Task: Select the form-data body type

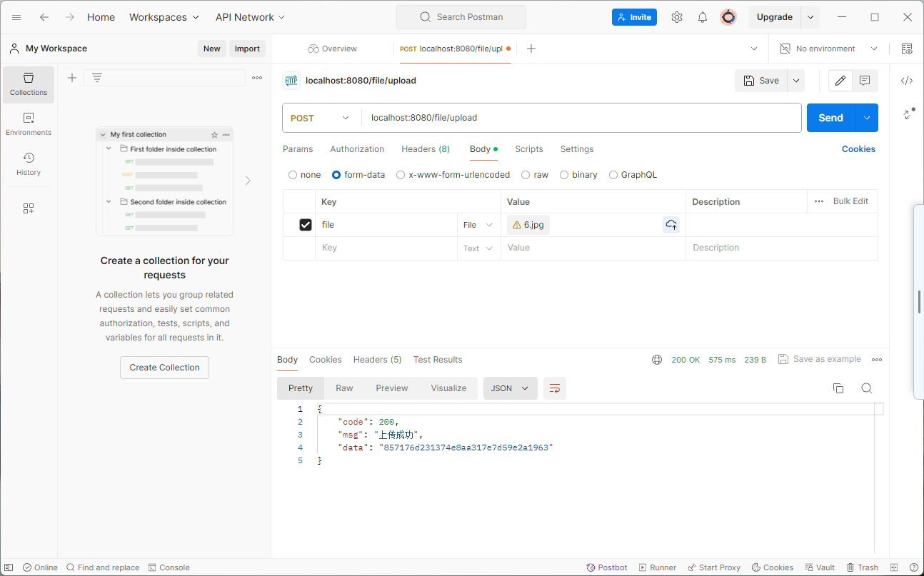Action: [336, 175]
